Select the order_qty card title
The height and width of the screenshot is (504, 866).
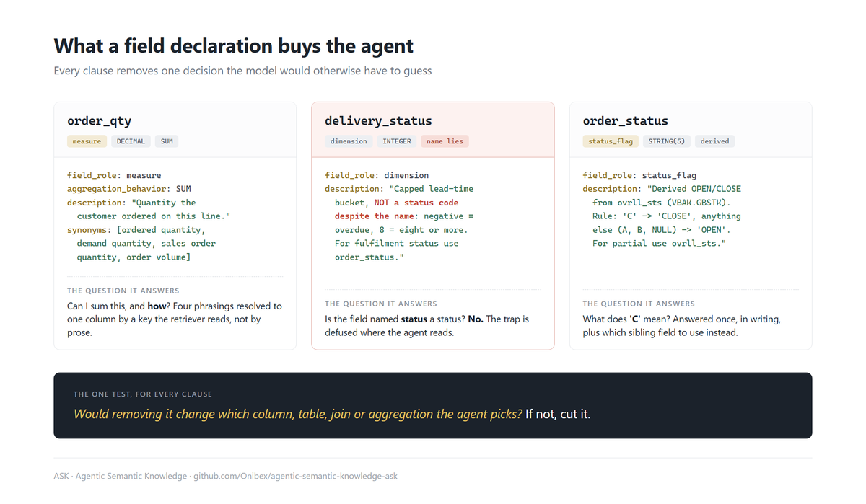pos(99,121)
